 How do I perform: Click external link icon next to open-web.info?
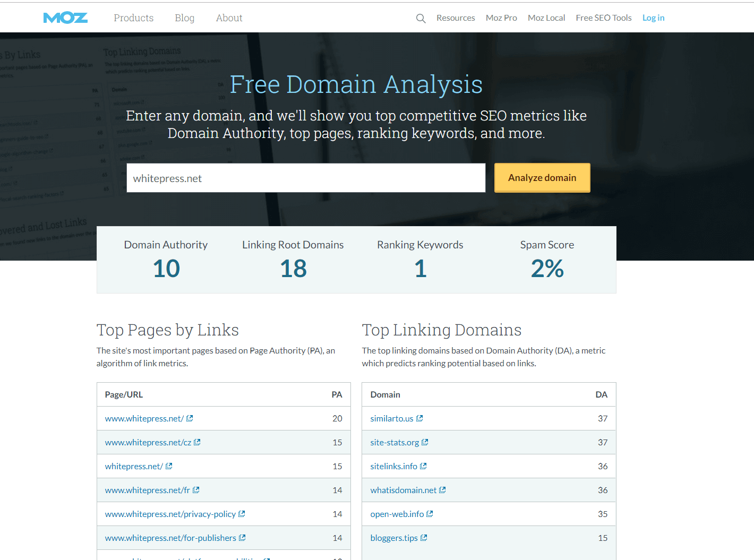[x=430, y=514]
